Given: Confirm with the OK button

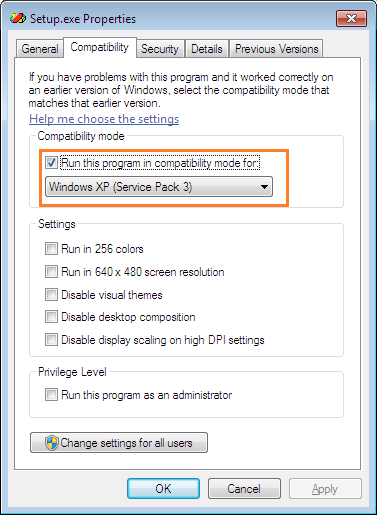Looking at the screenshot, I should [x=163, y=489].
